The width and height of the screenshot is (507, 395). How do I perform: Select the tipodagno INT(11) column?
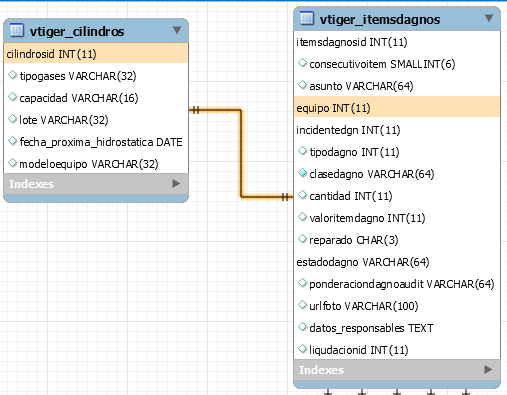tap(397, 152)
